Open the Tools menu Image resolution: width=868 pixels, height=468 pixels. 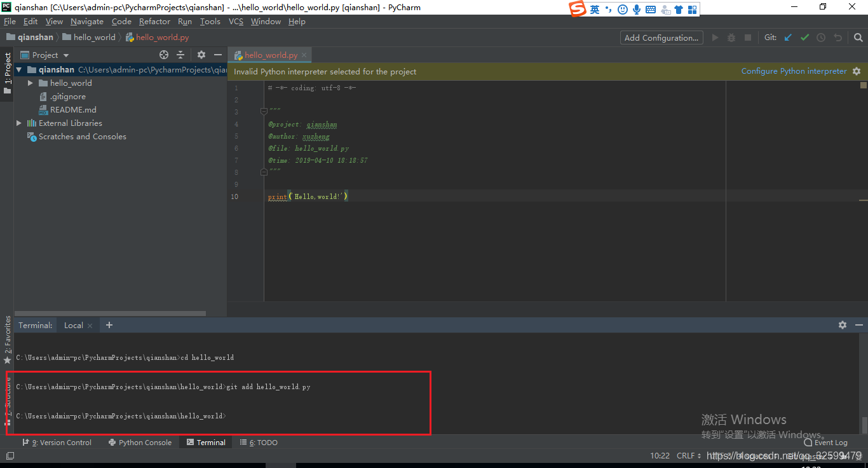[210, 22]
